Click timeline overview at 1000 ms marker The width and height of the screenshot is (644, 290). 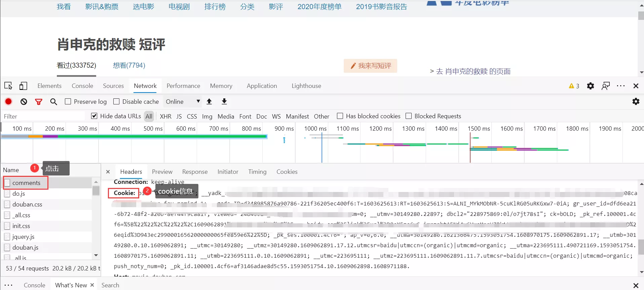315,129
